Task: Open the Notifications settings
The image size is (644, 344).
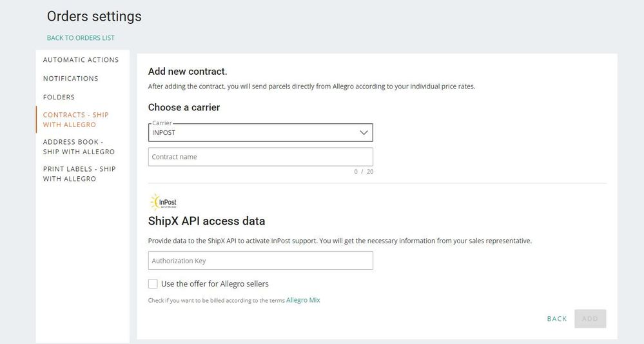Action: coord(71,79)
